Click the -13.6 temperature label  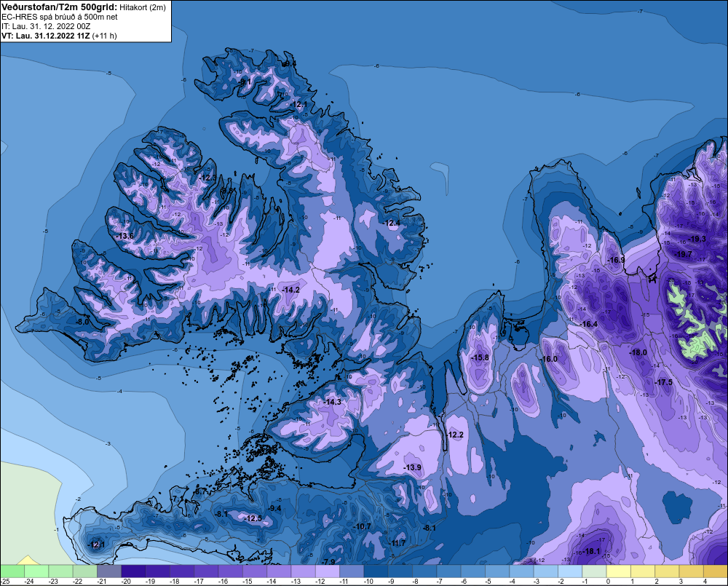click(124, 236)
